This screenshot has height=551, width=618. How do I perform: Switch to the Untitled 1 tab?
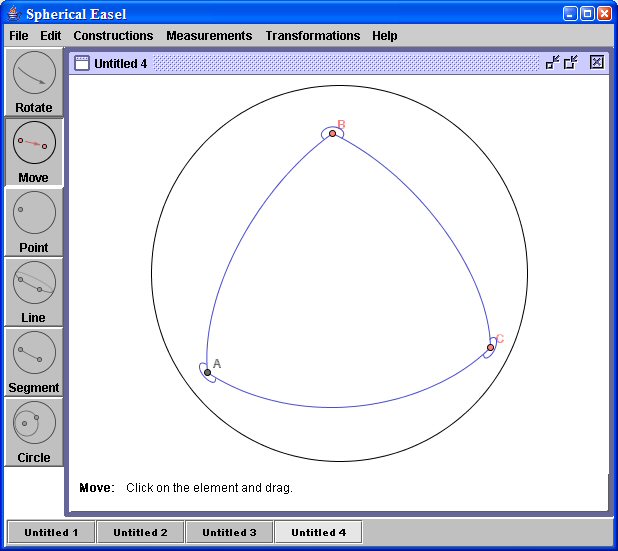pyautogui.click(x=51, y=532)
